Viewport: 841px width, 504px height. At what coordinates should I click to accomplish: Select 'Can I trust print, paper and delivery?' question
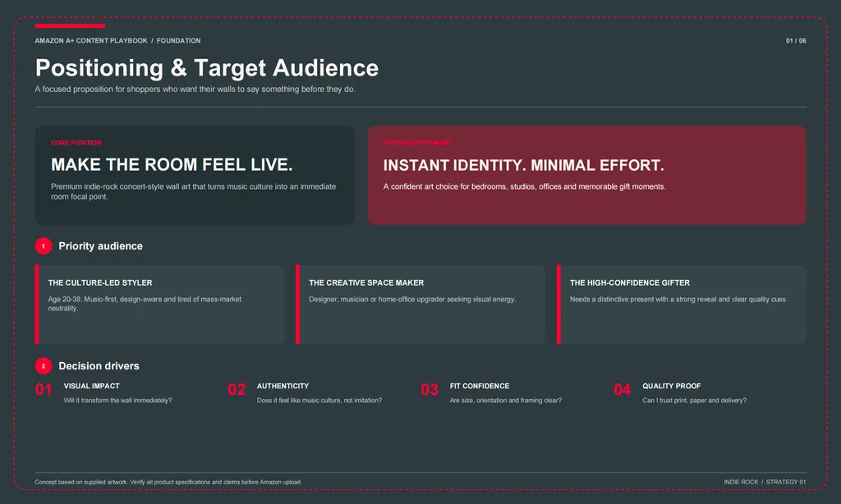(x=695, y=401)
